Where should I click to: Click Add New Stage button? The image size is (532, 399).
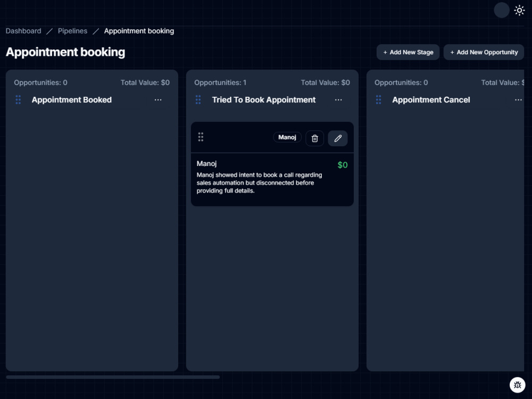(x=408, y=52)
